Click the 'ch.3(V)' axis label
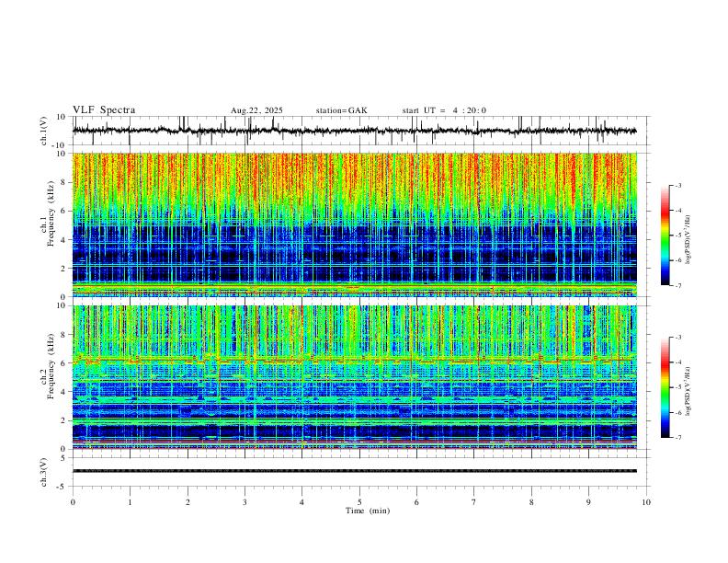 tap(44, 472)
